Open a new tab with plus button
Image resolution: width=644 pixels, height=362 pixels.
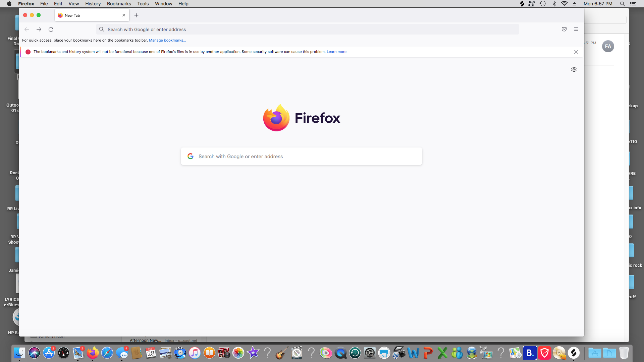point(137,15)
